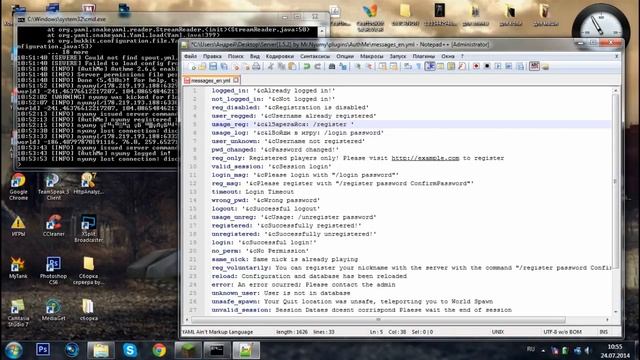Viewport: 640px width, 360px height.
Task: Toggle the highlighted indent guide button
Action: pos(430,66)
